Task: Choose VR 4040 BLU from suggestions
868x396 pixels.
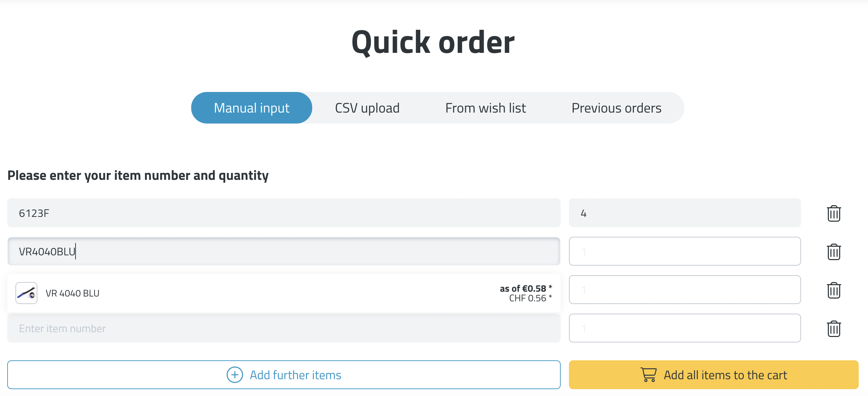Action: tap(72, 293)
